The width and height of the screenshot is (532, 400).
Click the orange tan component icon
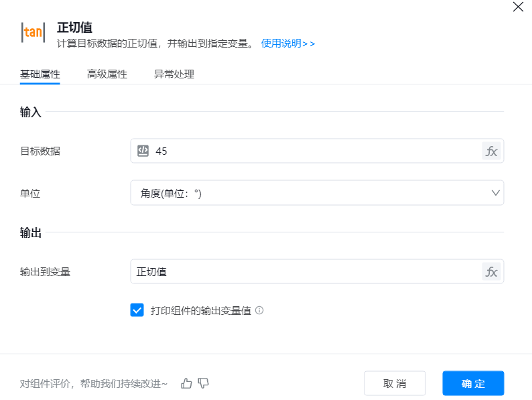(34, 32)
